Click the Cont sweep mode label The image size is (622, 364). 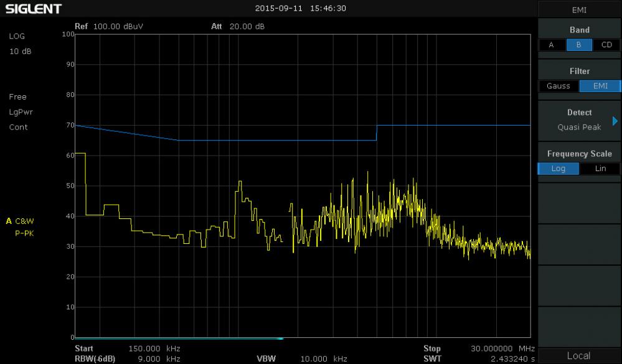[x=18, y=127]
